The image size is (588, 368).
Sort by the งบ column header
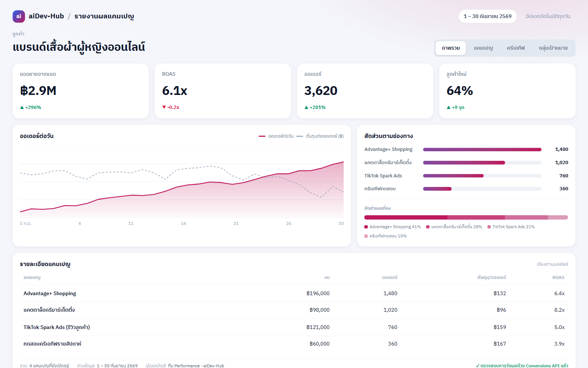point(327,277)
